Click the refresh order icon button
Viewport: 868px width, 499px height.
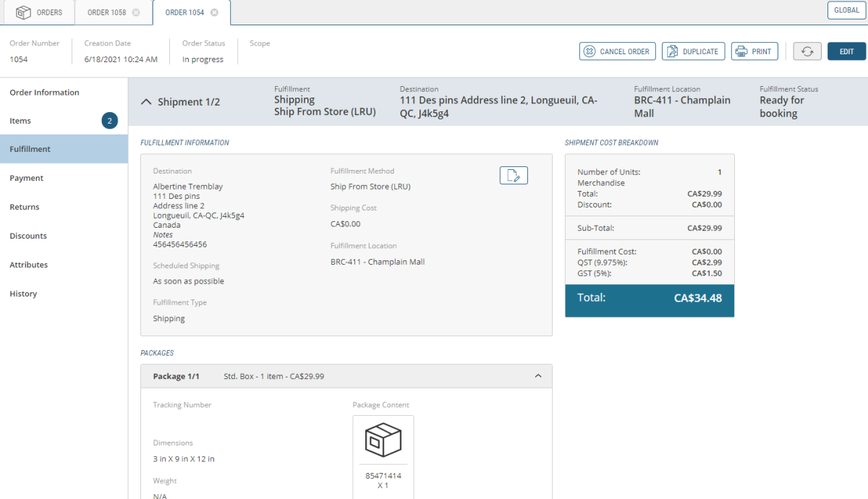point(807,51)
